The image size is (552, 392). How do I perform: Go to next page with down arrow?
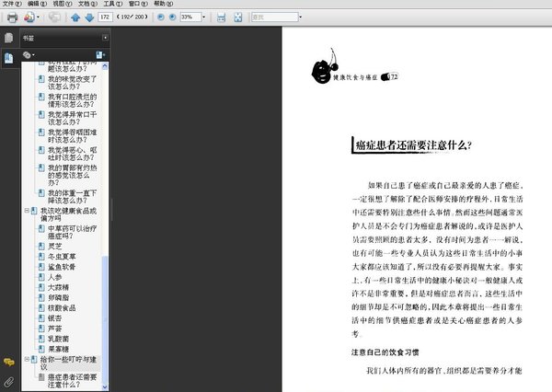coord(89,17)
